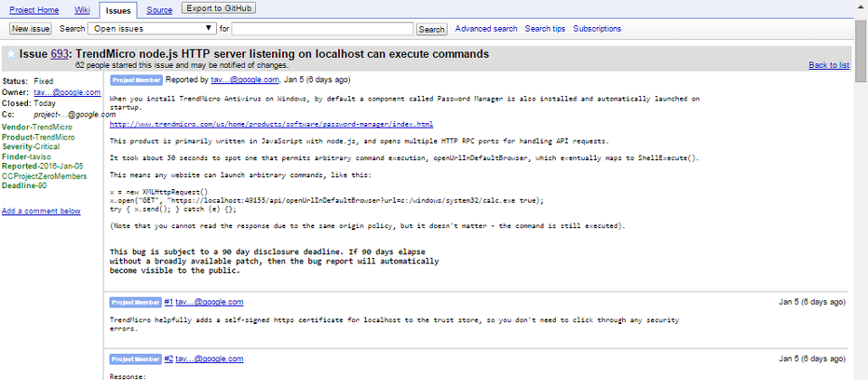Open the trendmicro.com password manager URL
This screenshot has height=380, width=868.
[271, 124]
